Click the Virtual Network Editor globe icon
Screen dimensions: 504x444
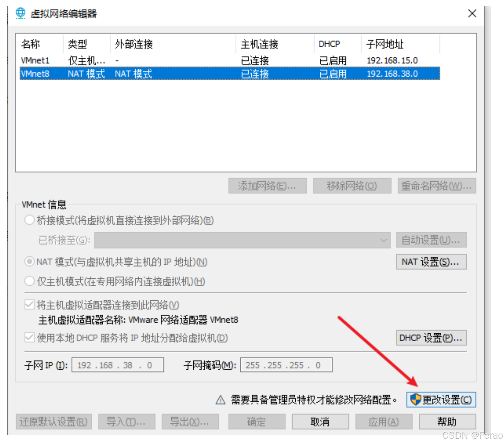click(21, 13)
